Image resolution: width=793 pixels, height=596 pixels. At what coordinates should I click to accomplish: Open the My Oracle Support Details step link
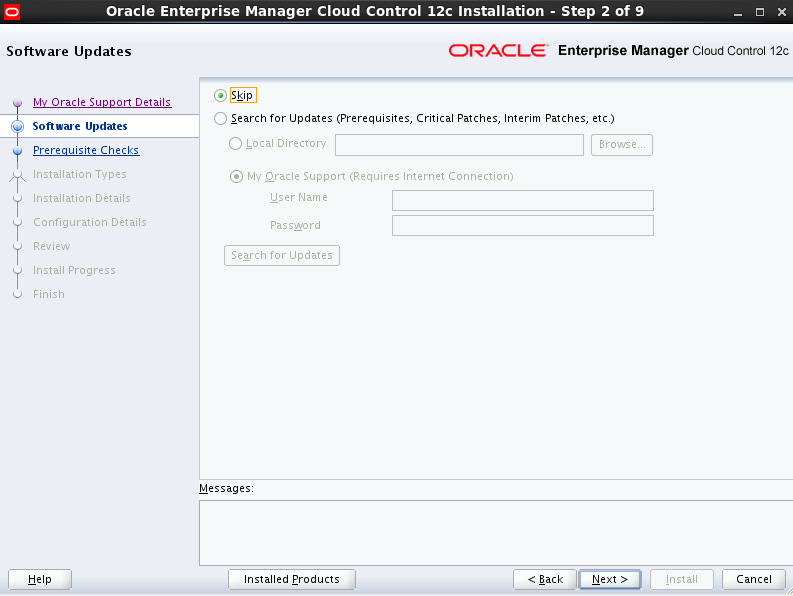tap(102, 102)
